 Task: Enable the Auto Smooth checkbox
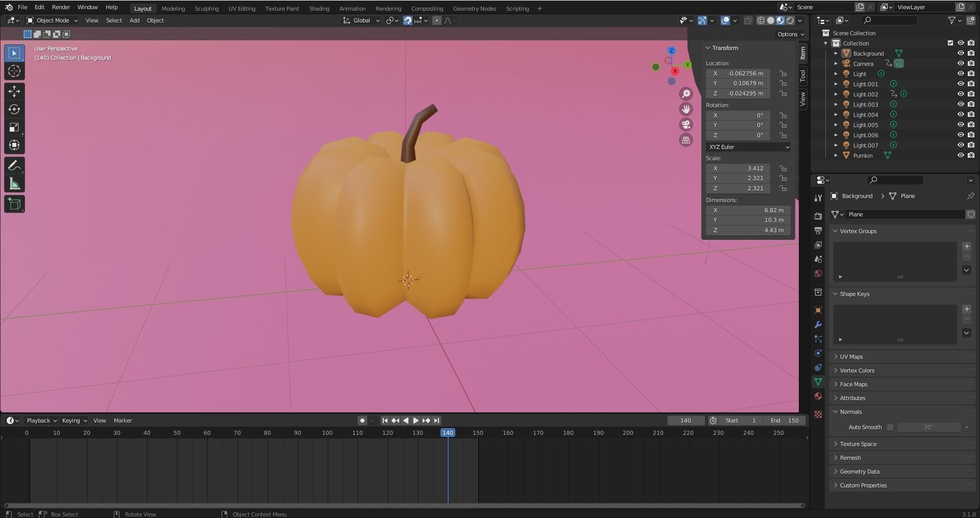[890, 427]
